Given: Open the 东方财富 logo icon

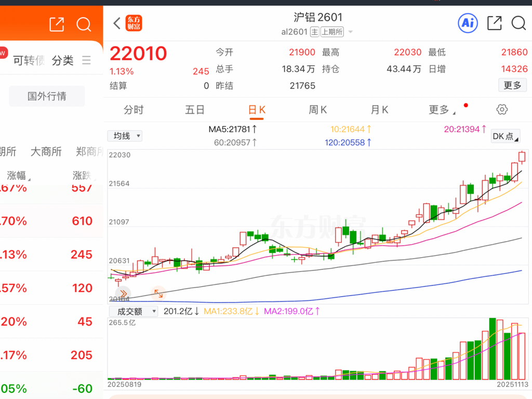Looking at the screenshot, I should point(134,23).
